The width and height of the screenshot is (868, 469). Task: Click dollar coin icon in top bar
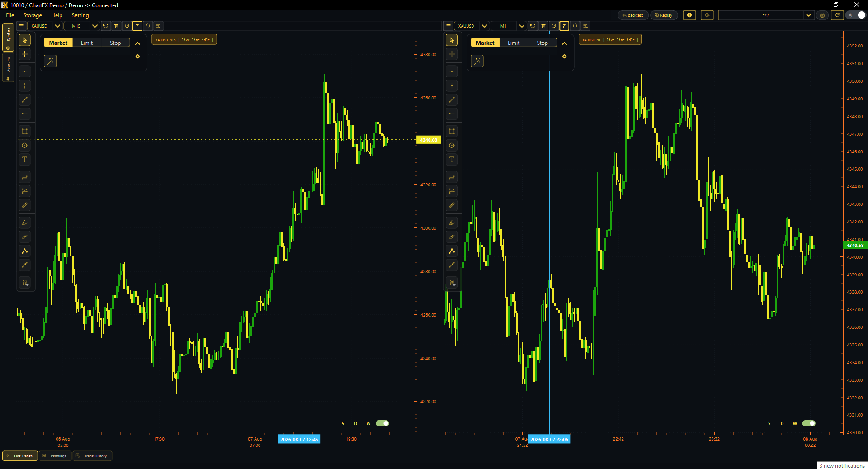point(689,15)
